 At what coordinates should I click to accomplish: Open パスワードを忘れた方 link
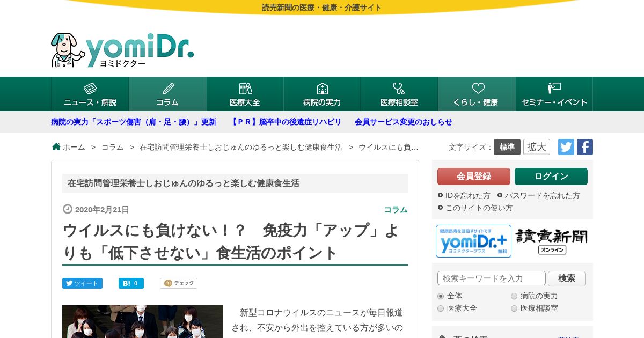coord(538,195)
